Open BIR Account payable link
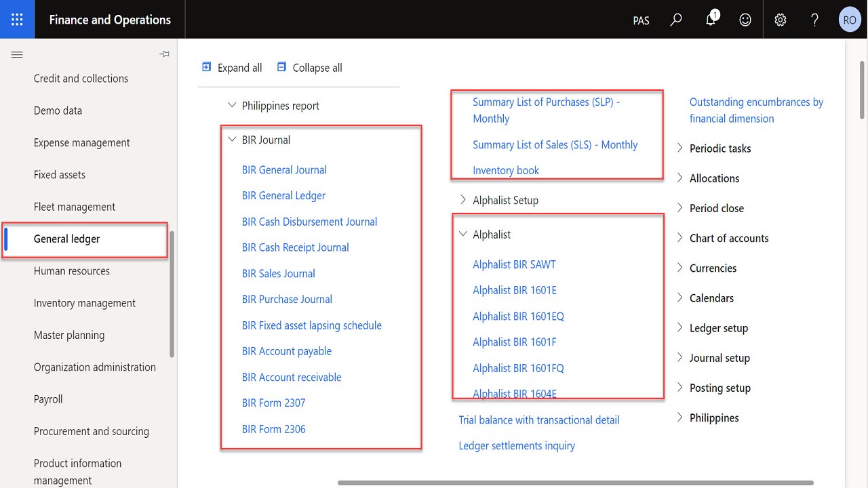Image resolution: width=868 pixels, height=488 pixels. 287,351
